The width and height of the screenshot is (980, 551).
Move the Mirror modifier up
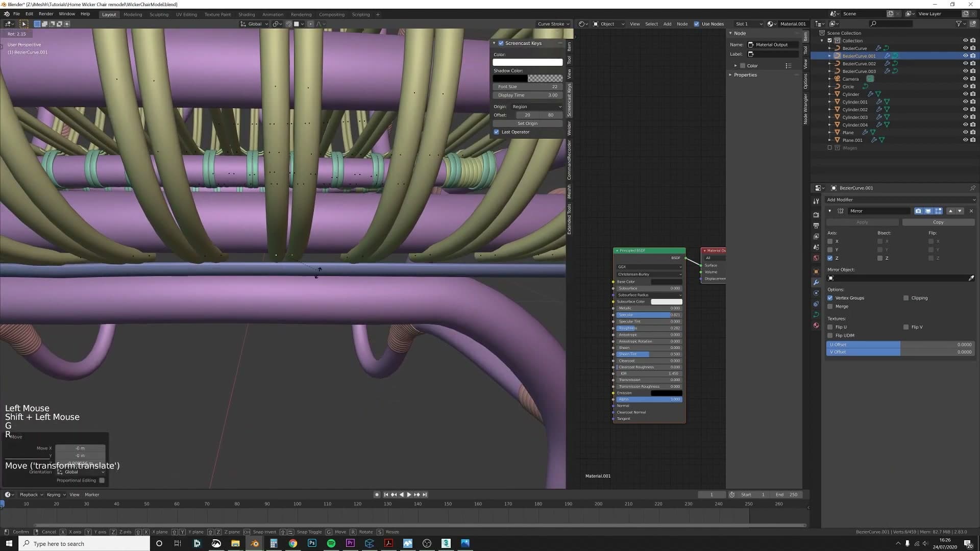(x=950, y=211)
